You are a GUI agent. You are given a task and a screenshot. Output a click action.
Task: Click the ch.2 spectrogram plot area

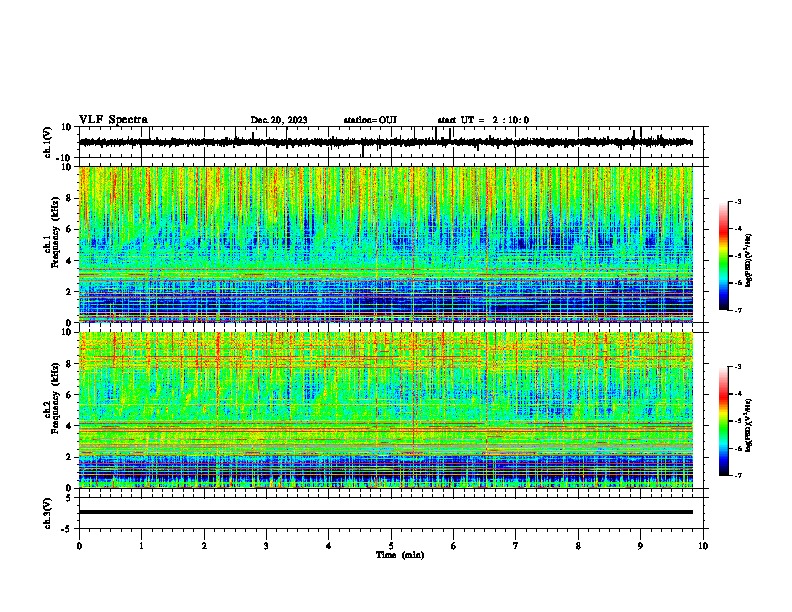pyautogui.click(x=386, y=410)
